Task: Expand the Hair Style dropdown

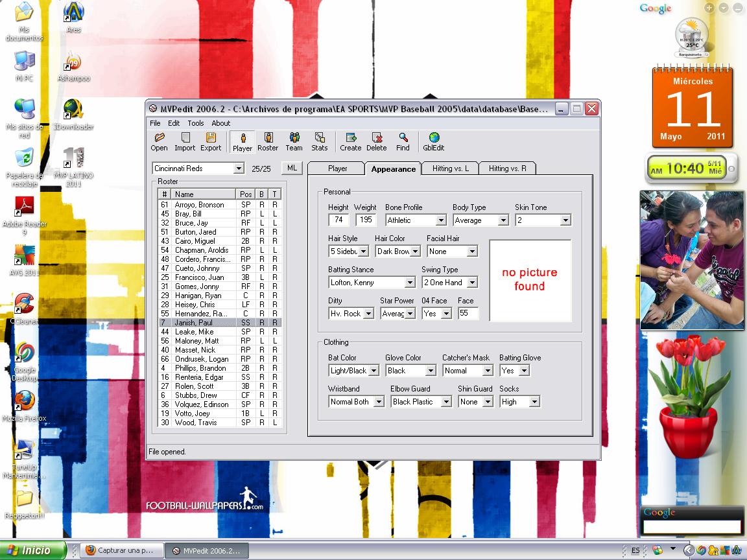Action: 364,251
